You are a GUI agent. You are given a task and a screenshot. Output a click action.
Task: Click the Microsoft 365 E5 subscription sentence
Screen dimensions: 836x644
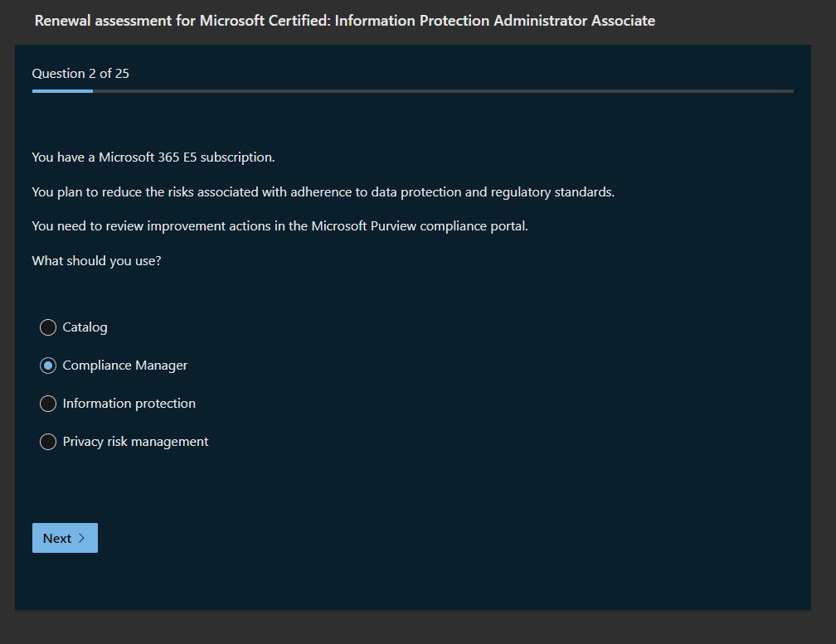(x=153, y=157)
